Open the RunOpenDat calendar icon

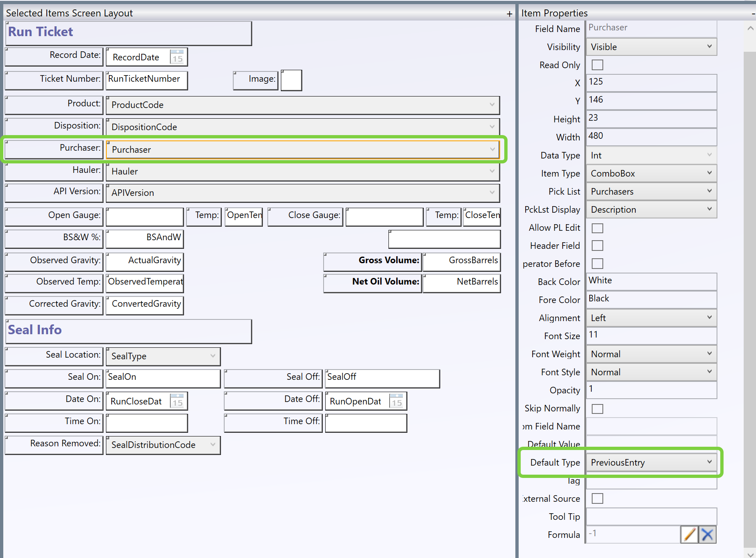pos(397,401)
